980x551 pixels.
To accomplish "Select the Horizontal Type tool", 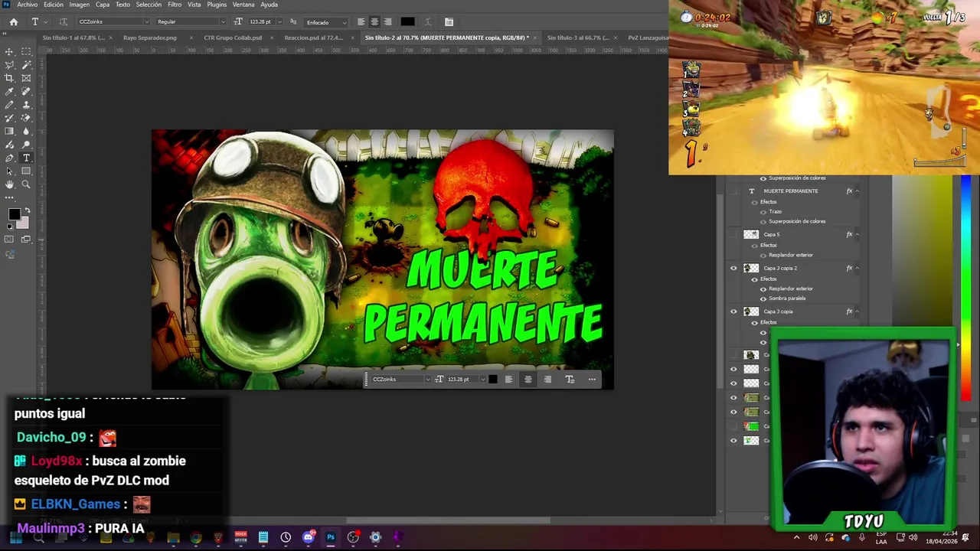I will (26, 158).
